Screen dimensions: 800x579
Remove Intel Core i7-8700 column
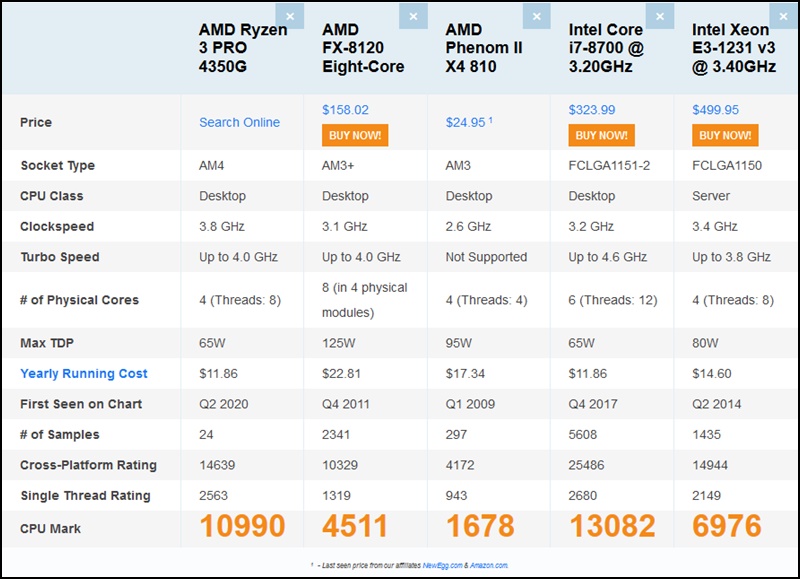tap(660, 16)
